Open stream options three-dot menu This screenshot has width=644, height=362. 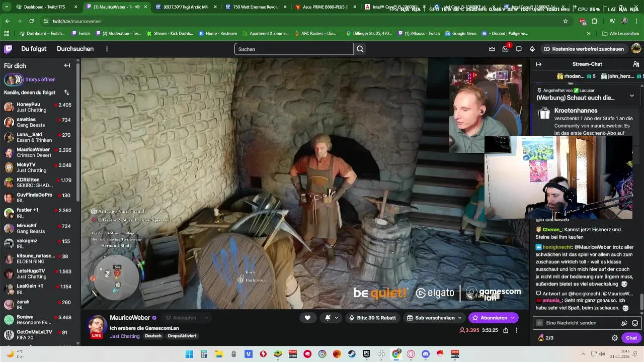[516, 330]
